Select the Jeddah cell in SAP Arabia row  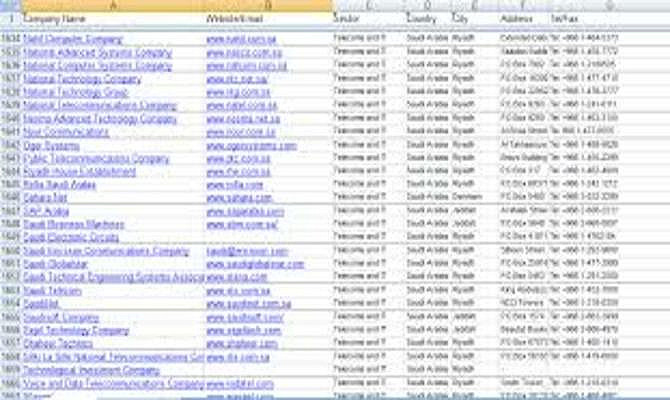point(474,210)
